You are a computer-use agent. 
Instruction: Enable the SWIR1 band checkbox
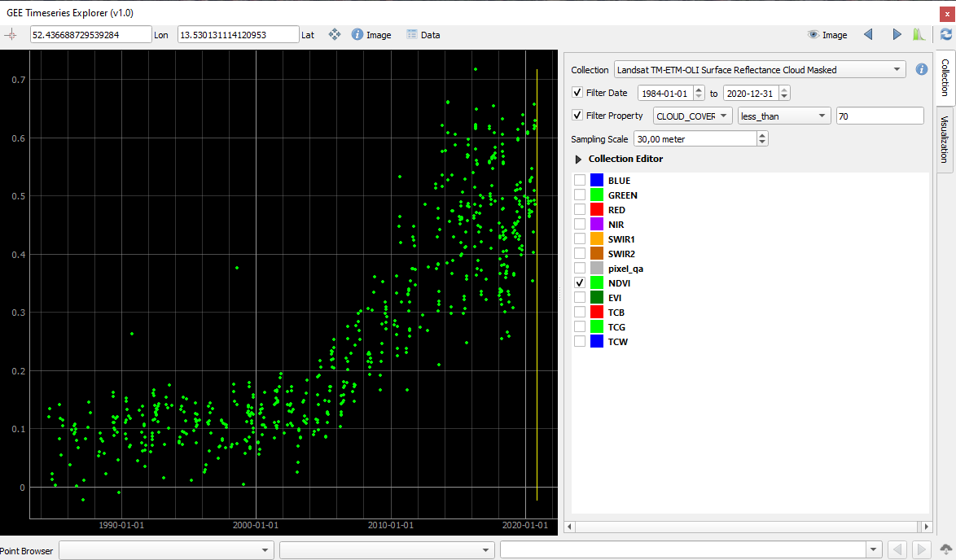coord(580,238)
